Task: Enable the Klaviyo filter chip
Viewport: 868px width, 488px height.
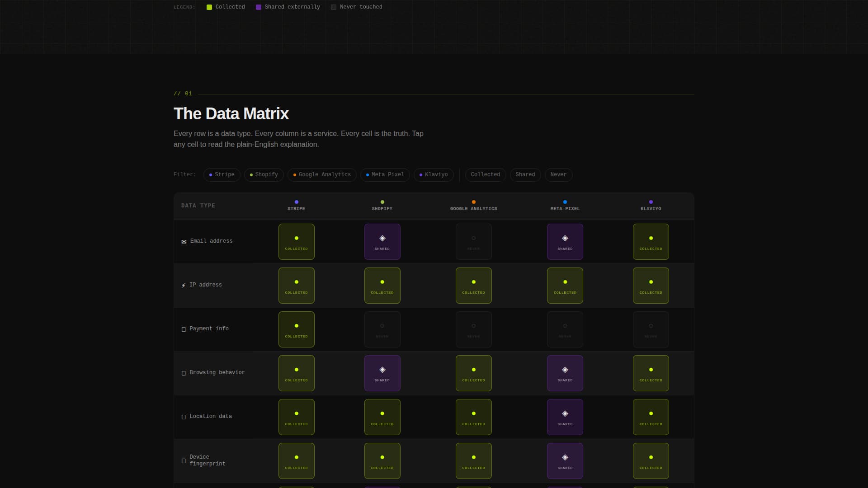Action: (x=433, y=175)
